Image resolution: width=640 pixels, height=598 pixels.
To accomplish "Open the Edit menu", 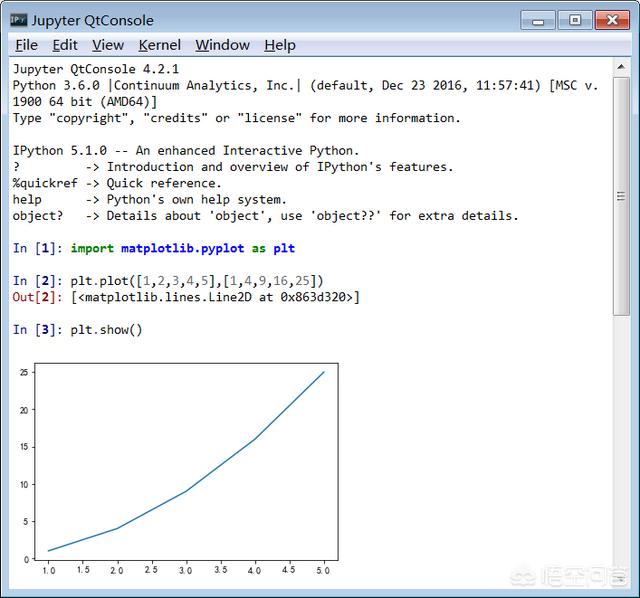I will [x=65, y=45].
